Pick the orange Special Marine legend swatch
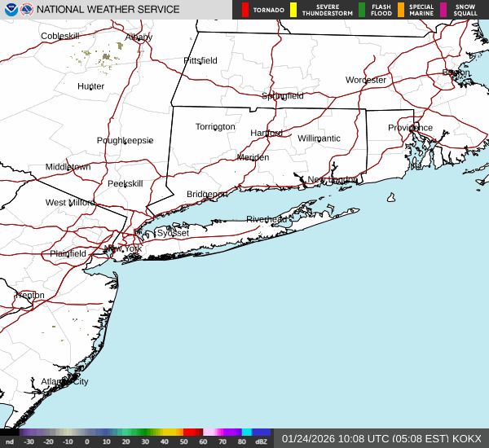The width and height of the screenshot is (489, 448). pos(401,10)
